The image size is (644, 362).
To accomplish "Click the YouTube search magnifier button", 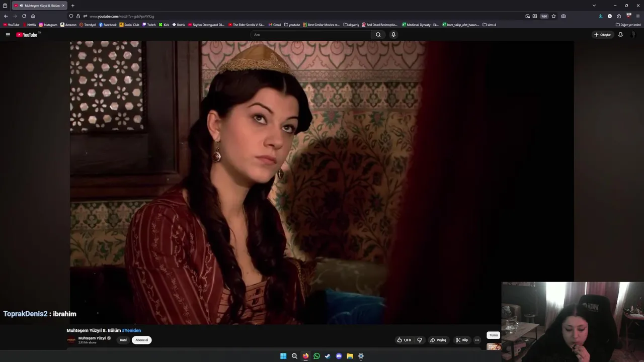I will coord(378,35).
